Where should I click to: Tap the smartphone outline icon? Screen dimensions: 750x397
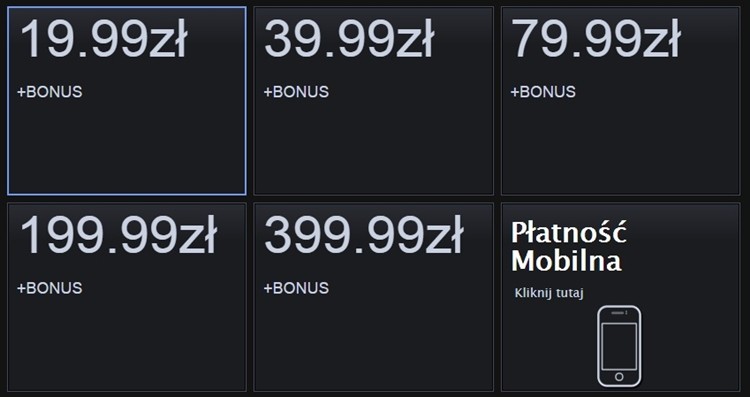click(x=619, y=346)
